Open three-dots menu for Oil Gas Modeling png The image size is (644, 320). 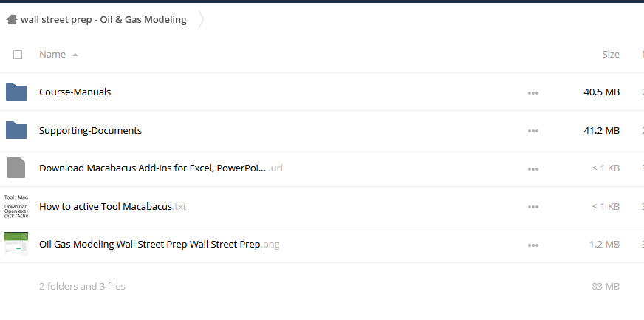pos(533,245)
